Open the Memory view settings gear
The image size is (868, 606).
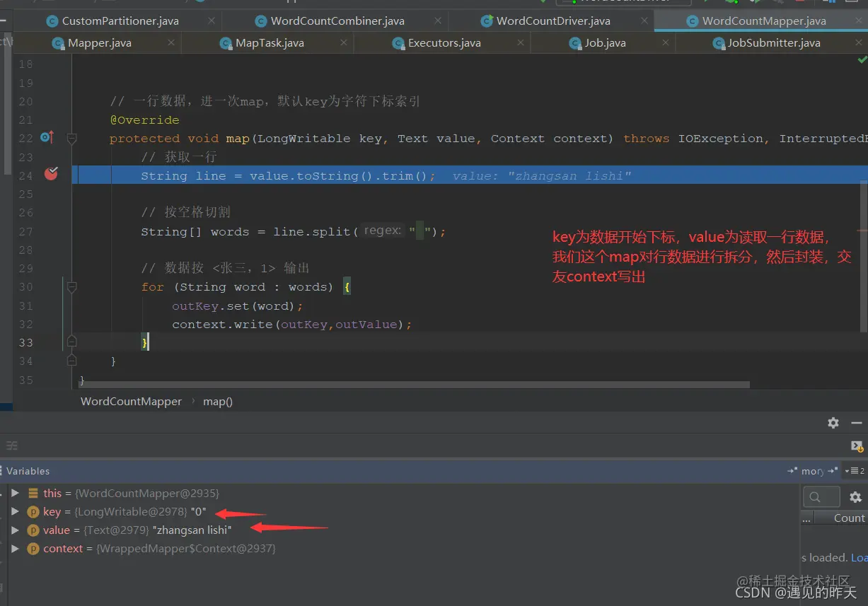(855, 497)
